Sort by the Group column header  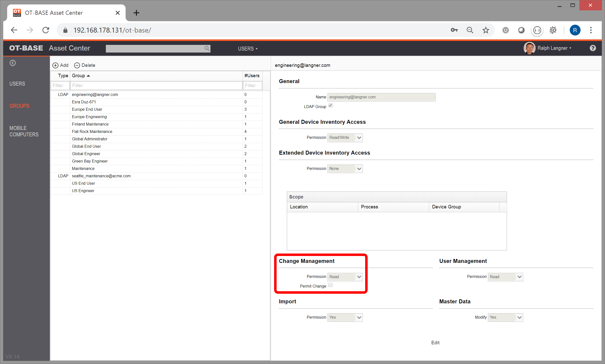point(156,76)
